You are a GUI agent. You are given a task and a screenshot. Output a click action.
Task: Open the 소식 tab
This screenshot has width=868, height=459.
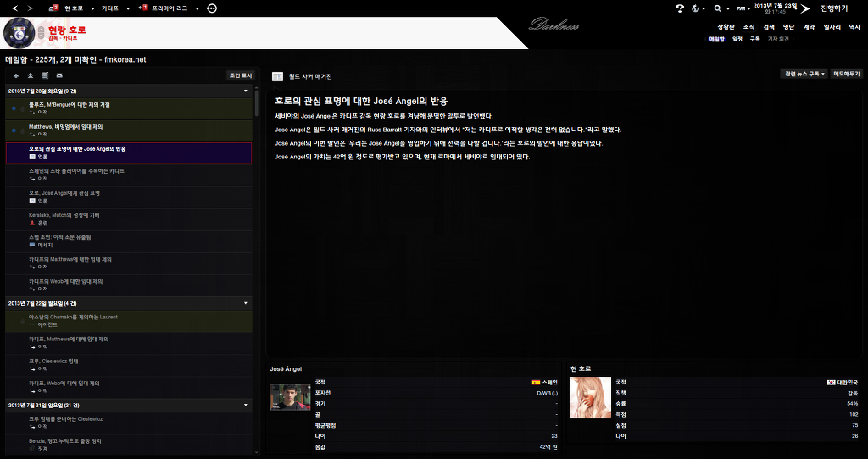tap(748, 26)
